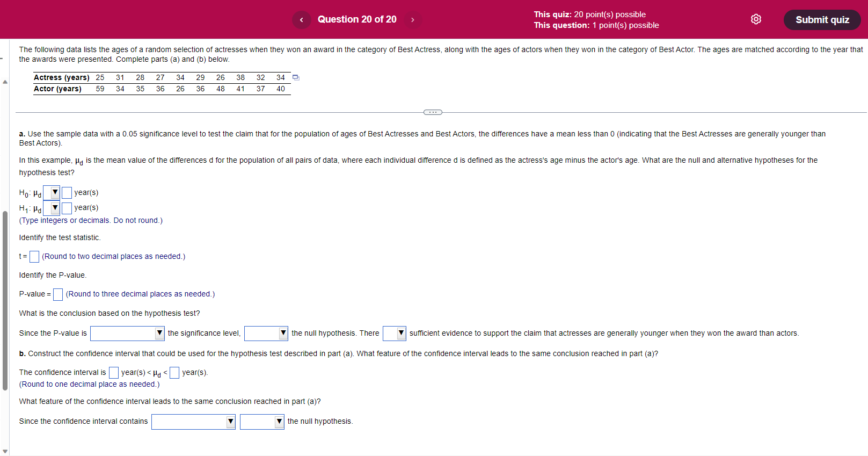Click the confidence interval lower bound input
The width and height of the screenshot is (868, 456).
click(x=114, y=373)
